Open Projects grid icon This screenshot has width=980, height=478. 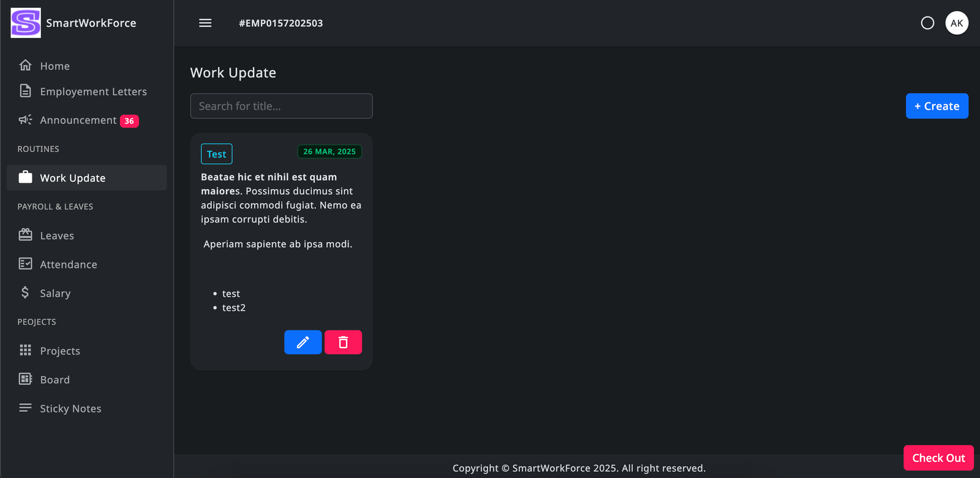tap(25, 351)
